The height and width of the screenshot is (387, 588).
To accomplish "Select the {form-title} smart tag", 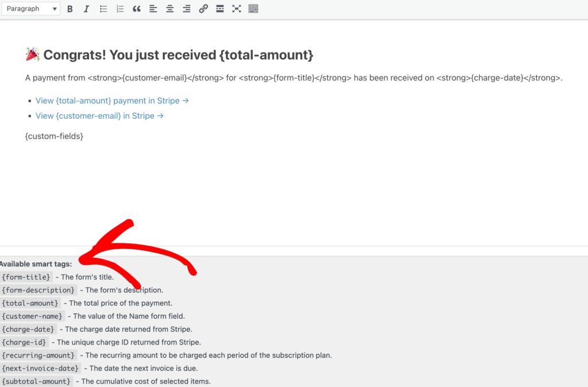I will (26, 277).
